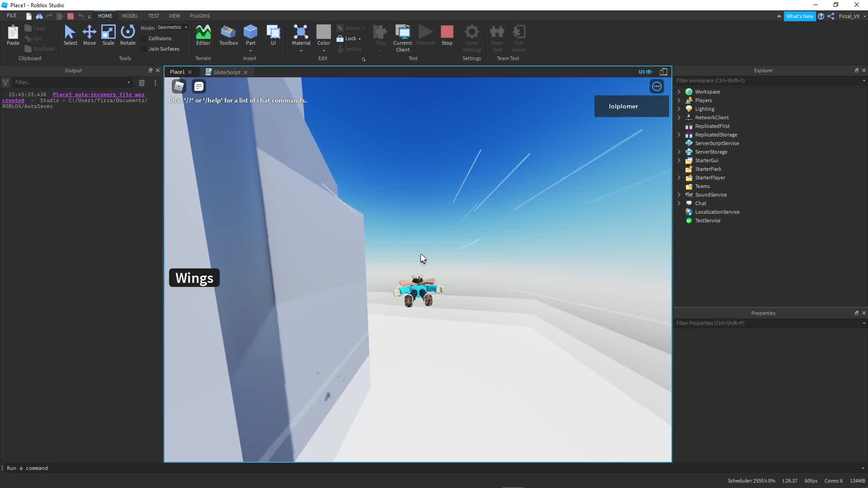Switch to the MODEL ribbon tab
Screen dimensions: 868x488
[x=130, y=16]
